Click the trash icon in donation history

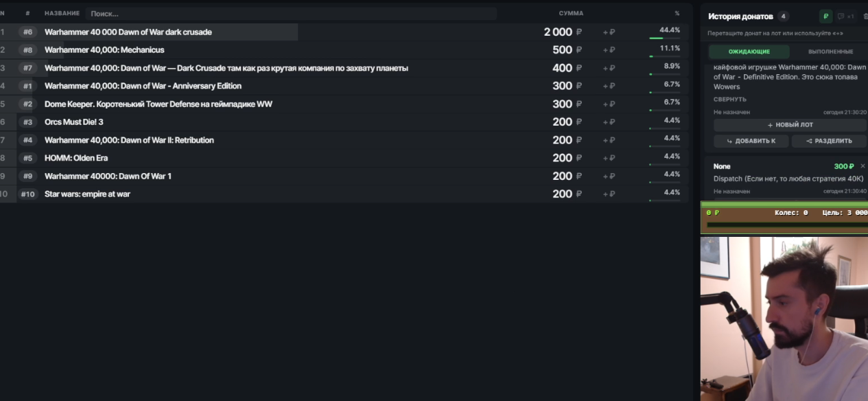tap(865, 16)
